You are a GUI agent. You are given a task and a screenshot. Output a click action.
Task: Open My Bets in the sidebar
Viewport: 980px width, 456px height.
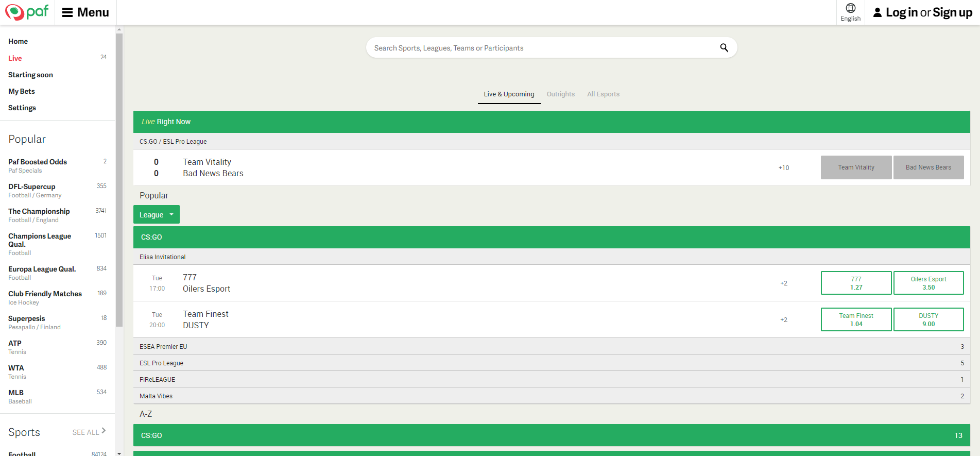point(22,91)
